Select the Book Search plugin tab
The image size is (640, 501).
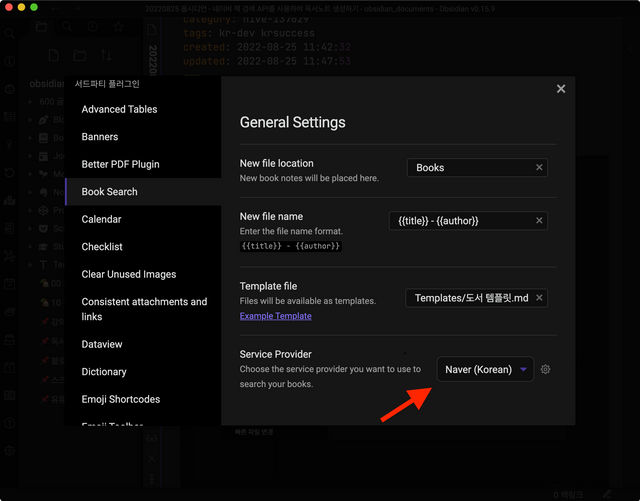[x=143, y=191]
